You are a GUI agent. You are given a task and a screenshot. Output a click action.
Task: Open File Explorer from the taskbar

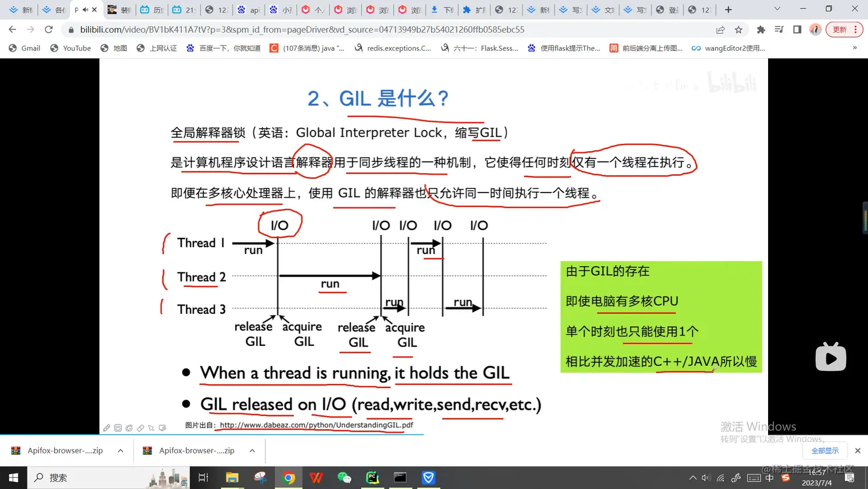[232, 478]
